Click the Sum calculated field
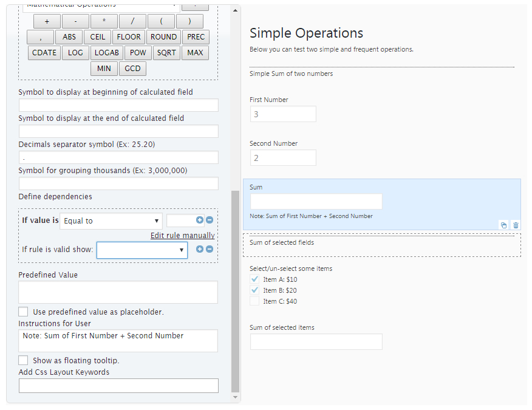 click(x=316, y=202)
